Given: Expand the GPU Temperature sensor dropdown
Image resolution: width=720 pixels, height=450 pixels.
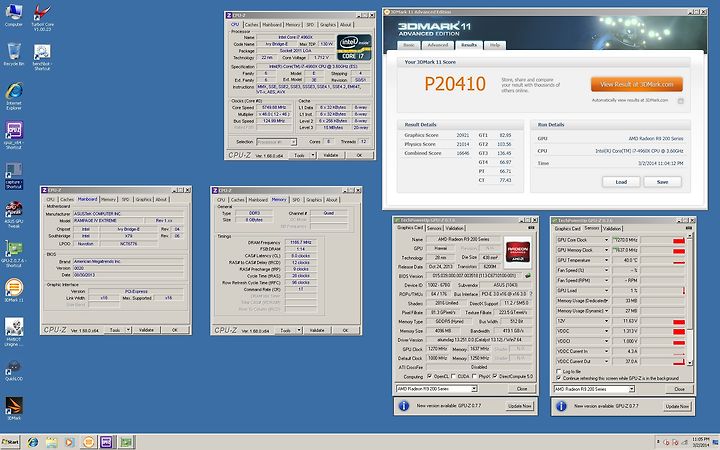Looking at the screenshot, I should [606, 260].
